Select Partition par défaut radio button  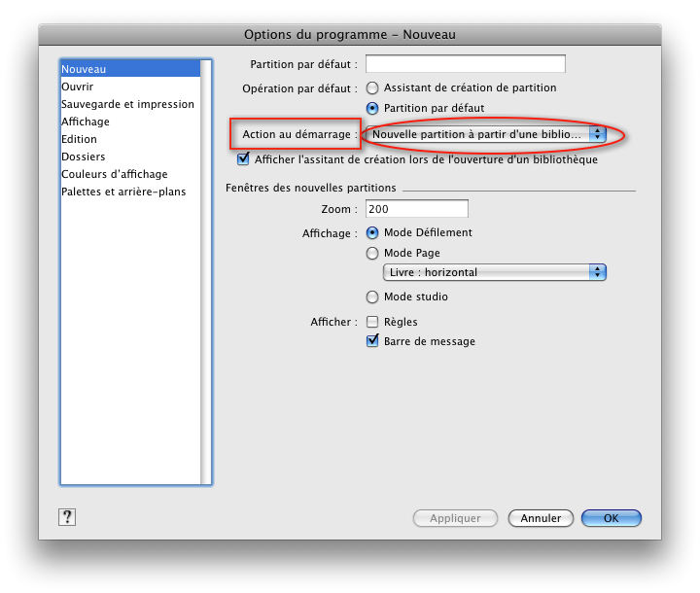[x=372, y=108]
